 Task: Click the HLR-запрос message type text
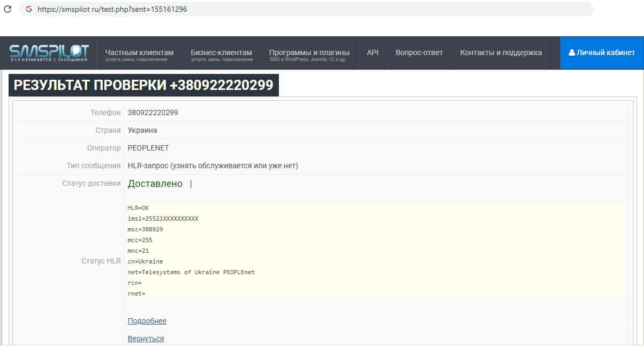pyautogui.click(x=213, y=166)
